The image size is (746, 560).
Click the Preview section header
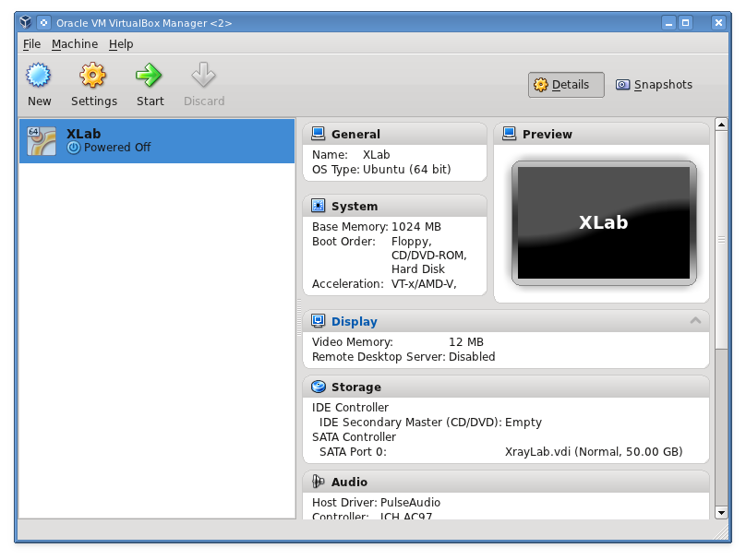[x=601, y=134]
